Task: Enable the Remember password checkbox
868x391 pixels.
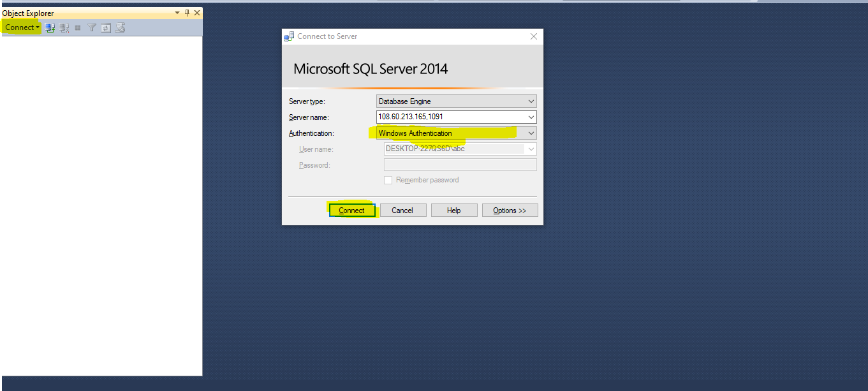Action: click(388, 180)
